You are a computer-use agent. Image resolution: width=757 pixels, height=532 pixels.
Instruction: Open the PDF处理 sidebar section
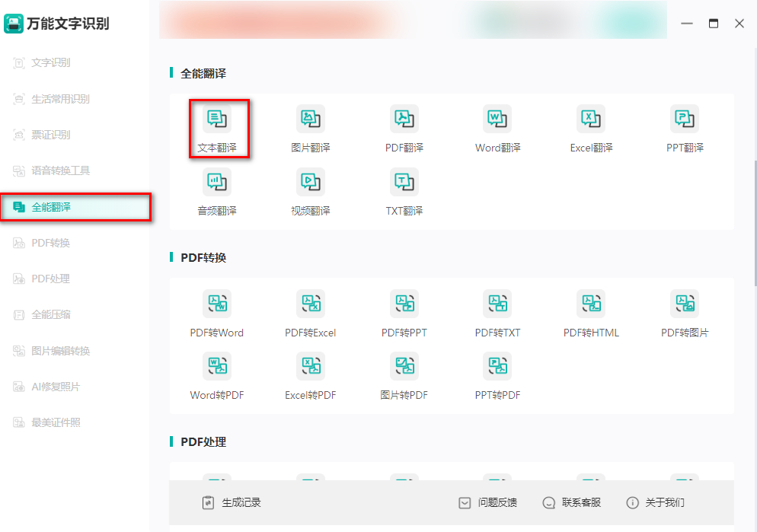tap(57, 278)
